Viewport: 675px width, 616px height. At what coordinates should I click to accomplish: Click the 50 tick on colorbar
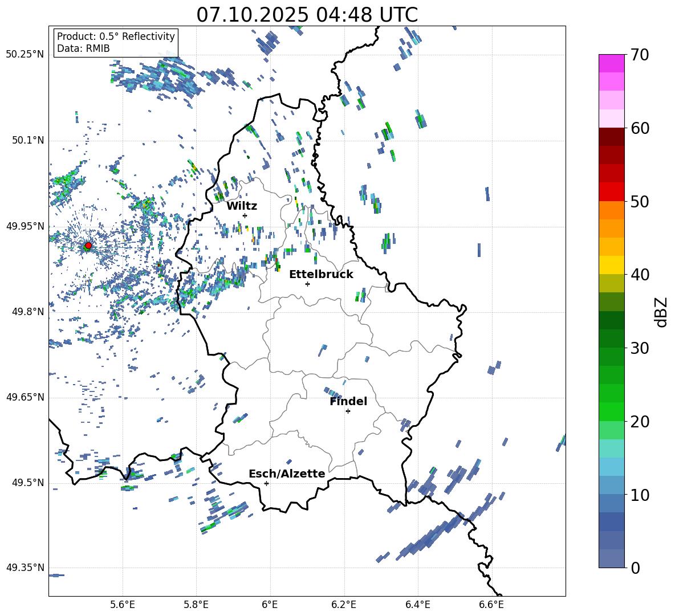640,202
